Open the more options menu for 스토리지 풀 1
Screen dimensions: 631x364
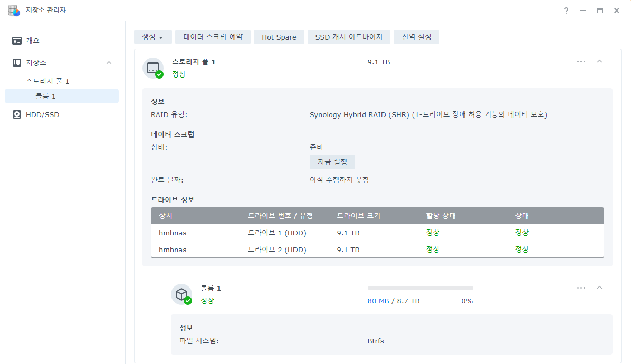tap(581, 62)
